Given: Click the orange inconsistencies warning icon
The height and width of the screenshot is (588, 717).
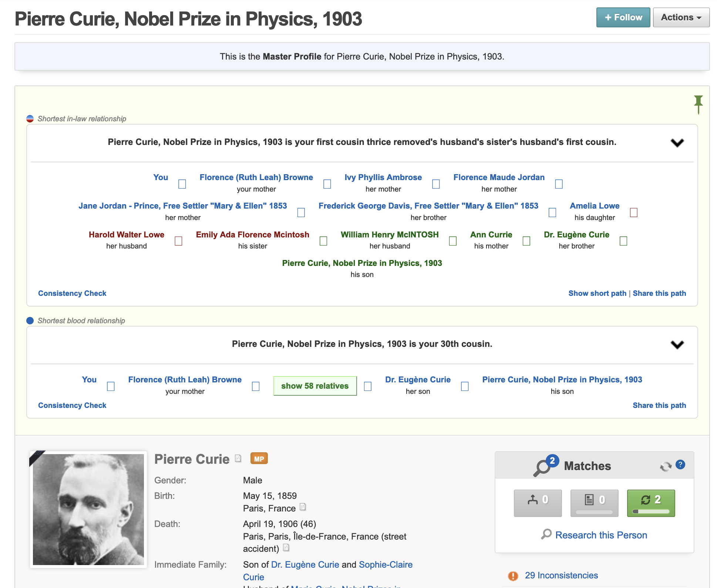Looking at the screenshot, I should coord(513,576).
